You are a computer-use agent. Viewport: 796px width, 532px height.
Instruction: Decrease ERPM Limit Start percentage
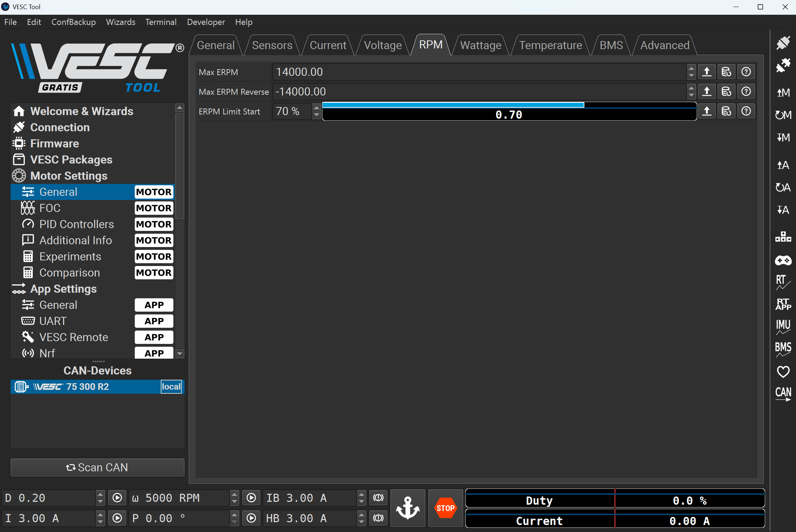click(x=317, y=115)
